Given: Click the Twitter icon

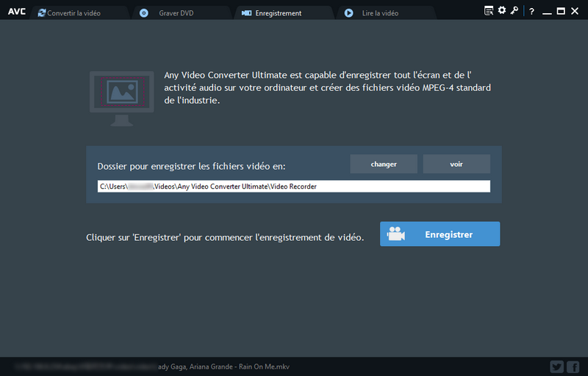Looking at the screenshot, I should (557, 366).
